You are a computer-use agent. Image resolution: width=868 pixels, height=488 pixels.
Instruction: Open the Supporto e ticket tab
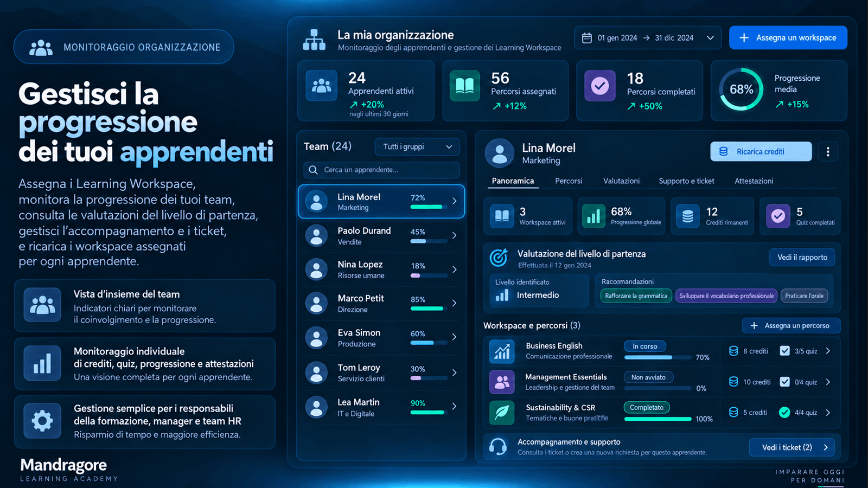686,181
